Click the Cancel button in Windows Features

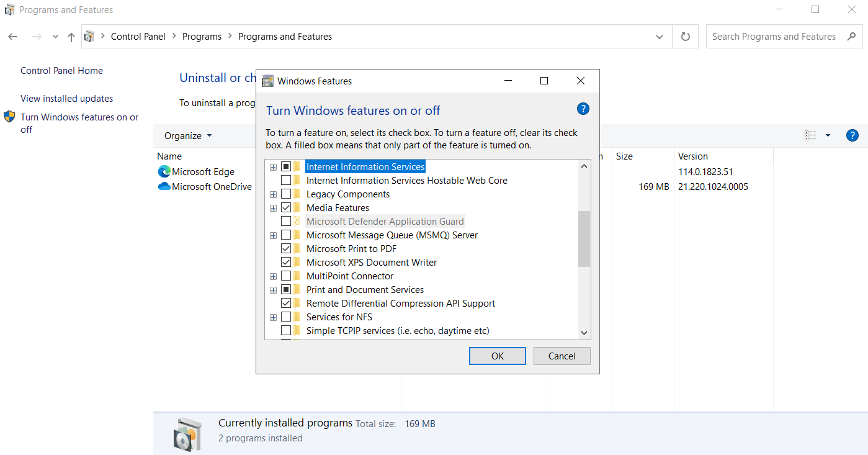(x=562, y=356)
